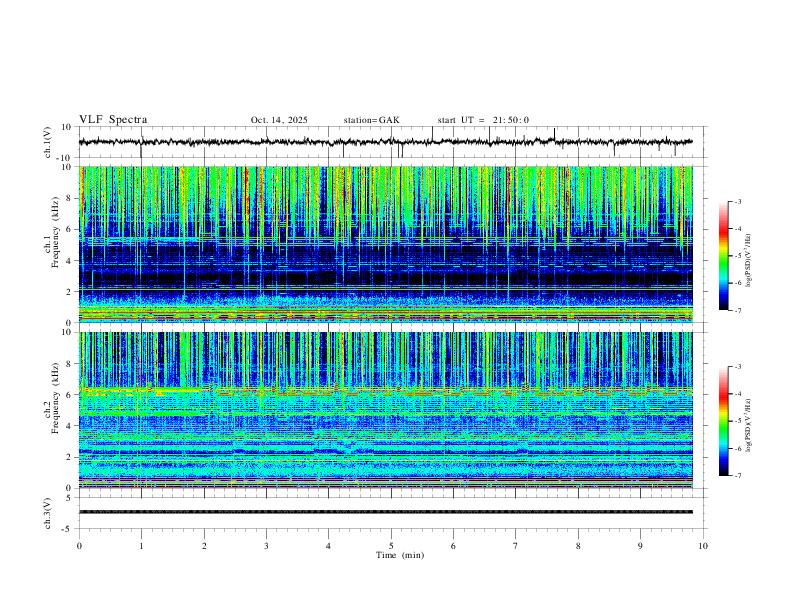
Task: Click time axis tick label "6"
Action: pos(453,546)
